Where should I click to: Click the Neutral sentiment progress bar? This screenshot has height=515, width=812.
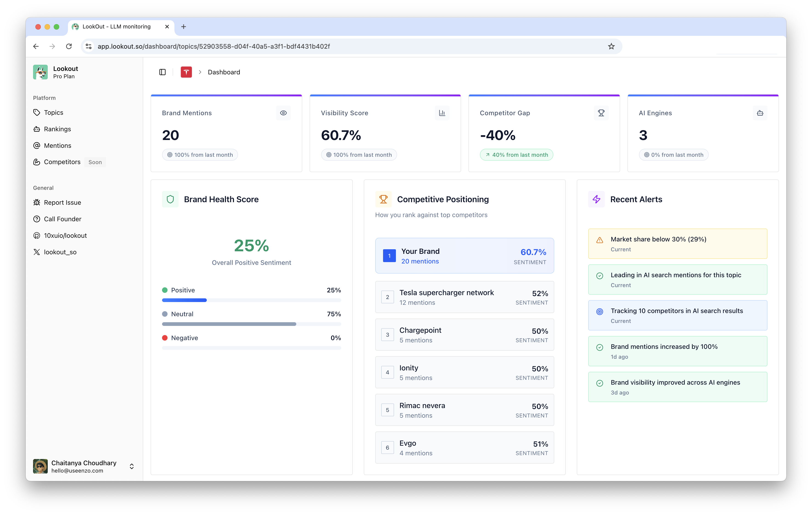coord(252,324)
